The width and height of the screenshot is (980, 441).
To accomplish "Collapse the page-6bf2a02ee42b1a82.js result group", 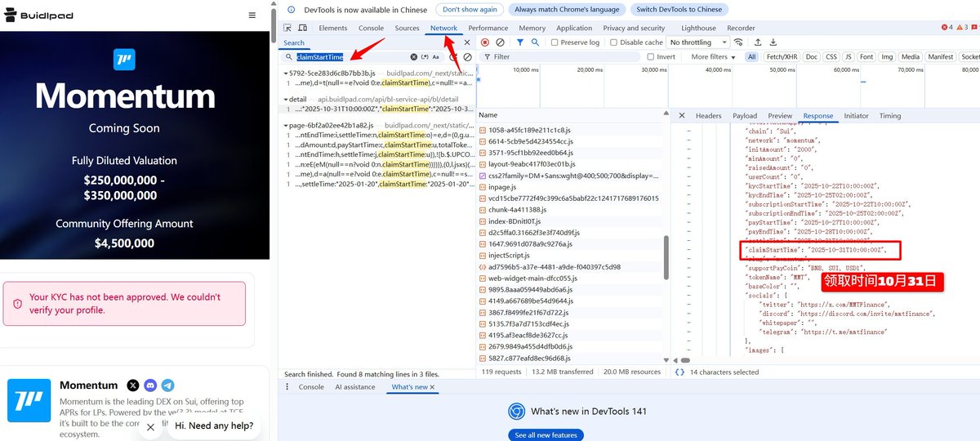I will click(286, 126).
